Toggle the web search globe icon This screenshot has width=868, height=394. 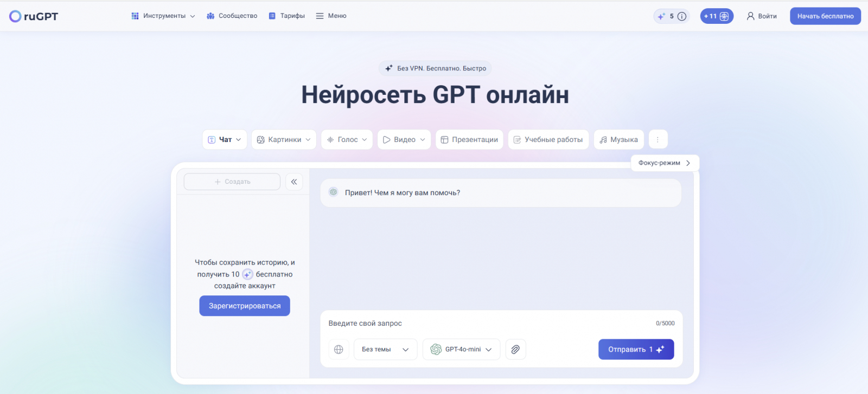point(339,350)
